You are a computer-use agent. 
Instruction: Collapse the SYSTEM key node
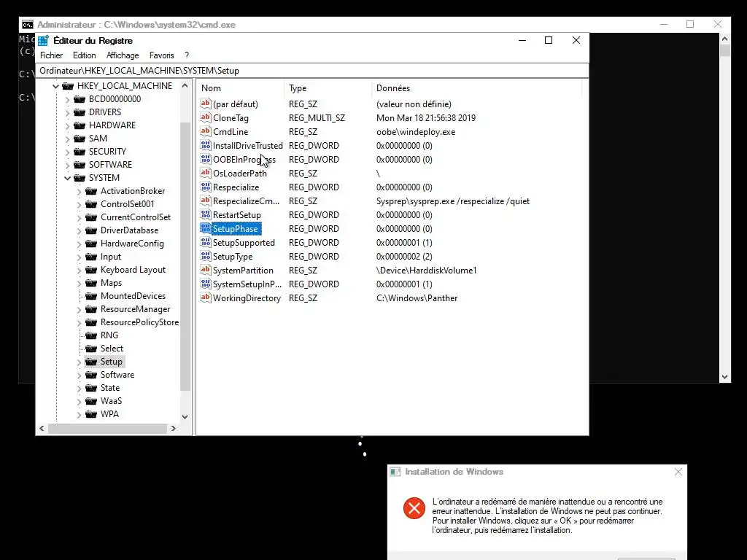[67, 178]
